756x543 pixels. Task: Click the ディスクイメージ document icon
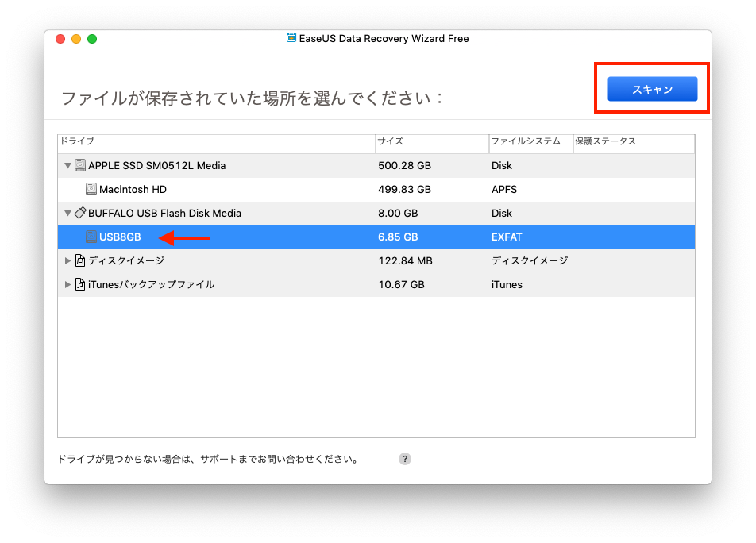click(80, 260)
